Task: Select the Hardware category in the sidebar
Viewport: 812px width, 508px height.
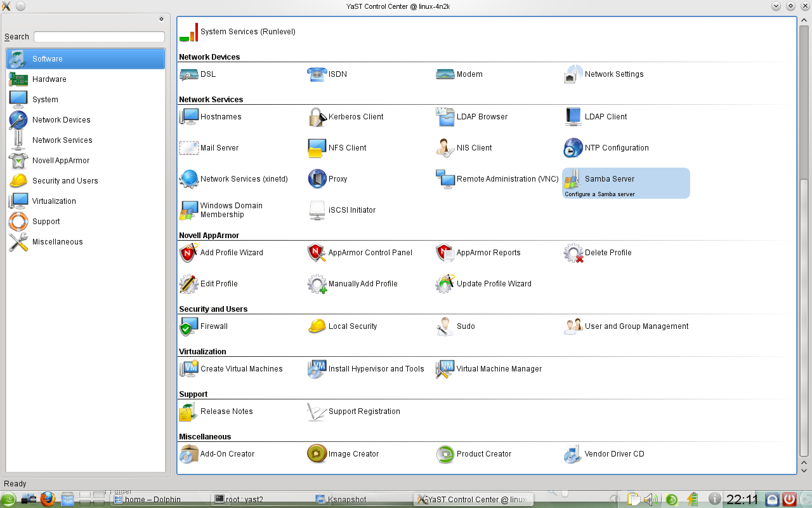Action: (x=86, y=79)
